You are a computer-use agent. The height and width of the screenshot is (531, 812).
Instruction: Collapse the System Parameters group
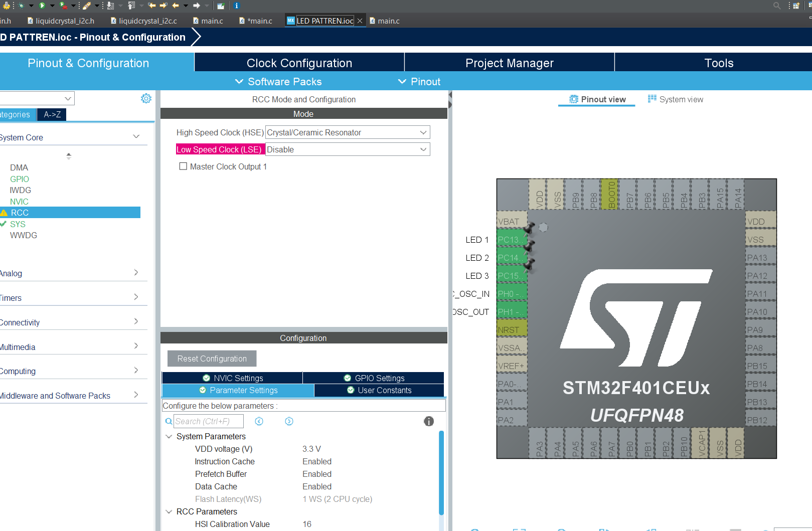click(169, 436)
